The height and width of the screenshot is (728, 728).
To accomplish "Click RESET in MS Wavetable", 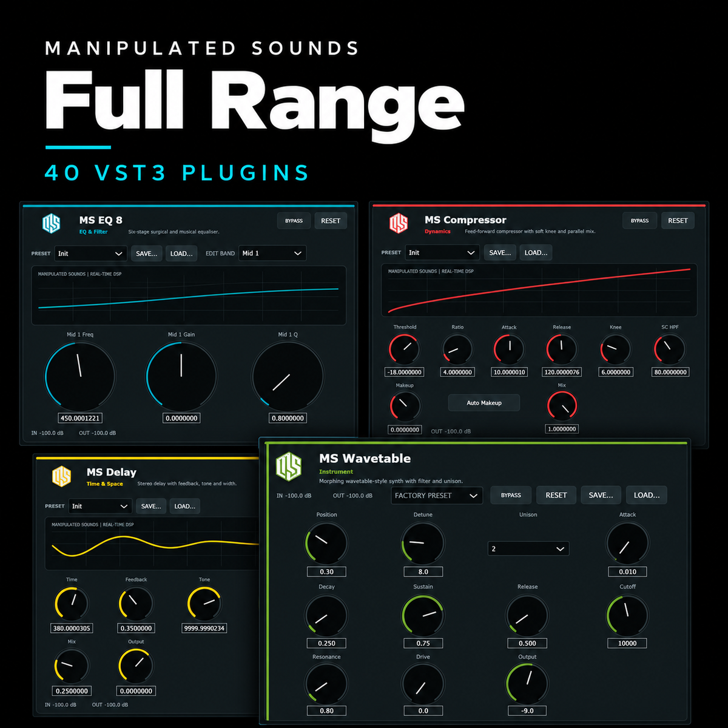I will click(556, 495).
